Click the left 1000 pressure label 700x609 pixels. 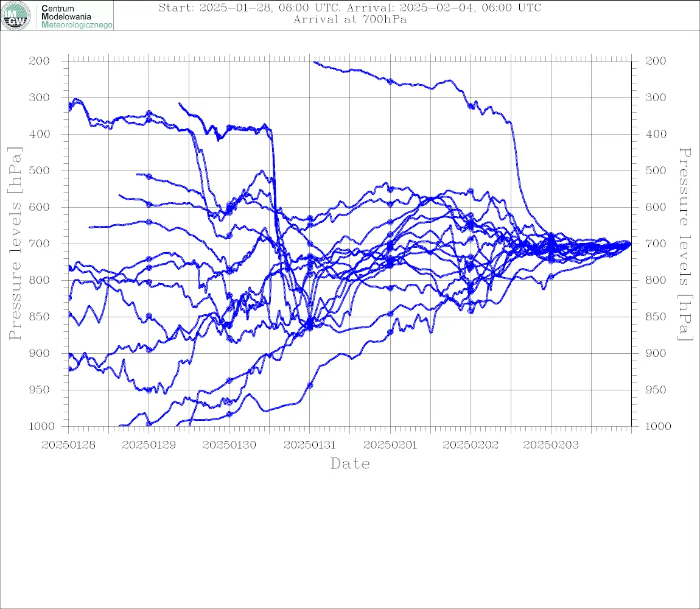pyautogui.click(x=41, y=426)
